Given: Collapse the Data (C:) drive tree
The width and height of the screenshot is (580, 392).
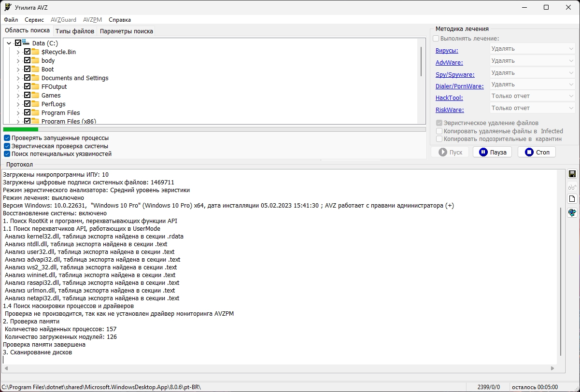Looking at the screenshot, I should click(9, 43).
